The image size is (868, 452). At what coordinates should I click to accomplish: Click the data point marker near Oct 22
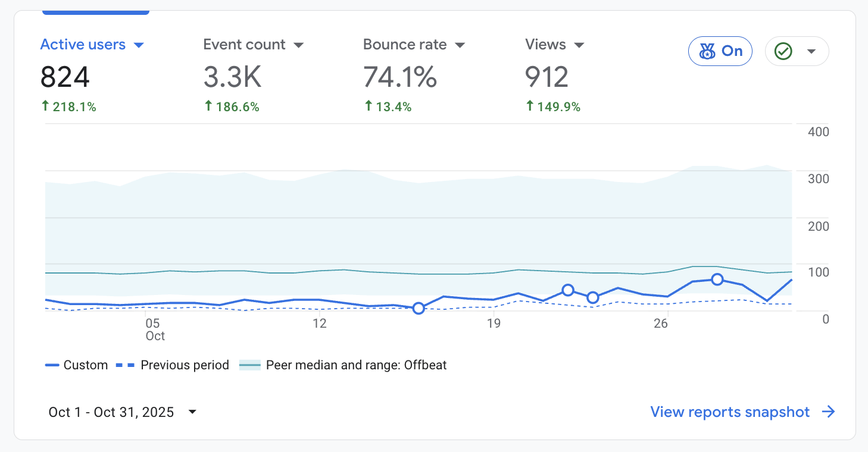tap(568, 290)
